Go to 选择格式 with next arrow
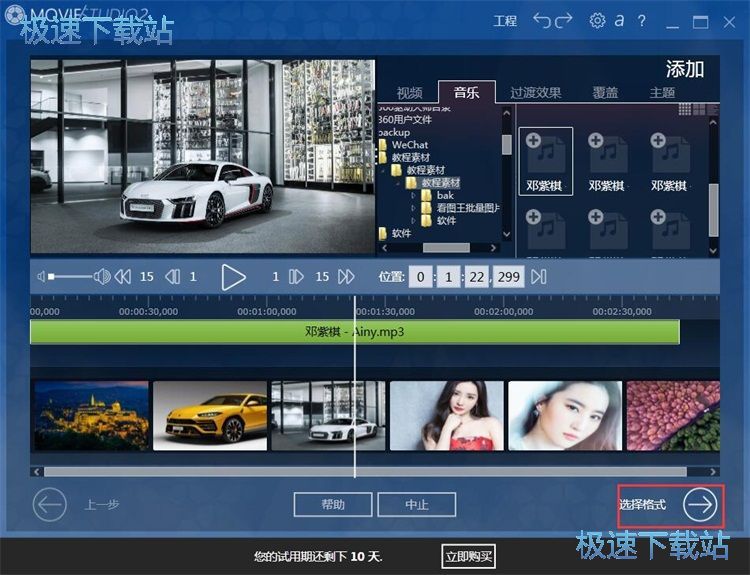The height and width of the screenshot is (575, 750). tap(700, 505)
